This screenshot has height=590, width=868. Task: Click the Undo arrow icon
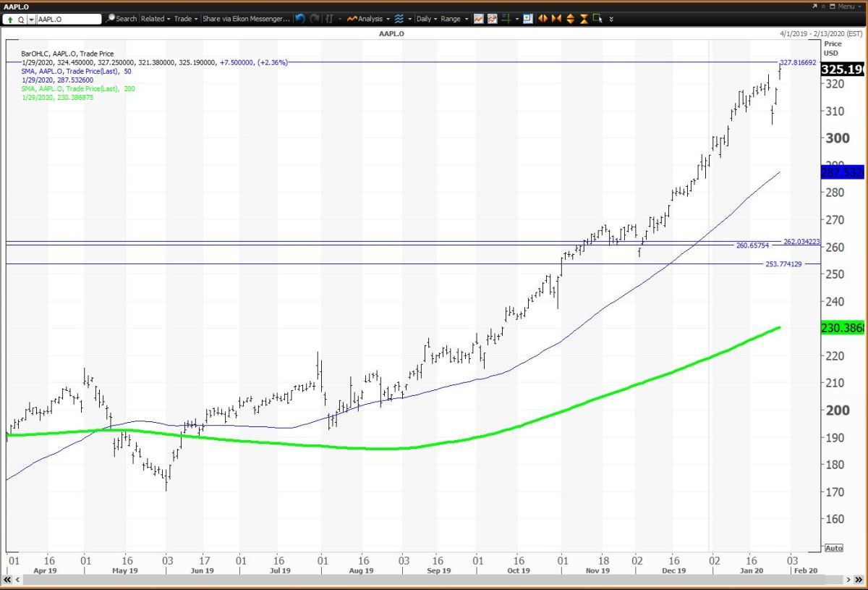click(300, 19)
